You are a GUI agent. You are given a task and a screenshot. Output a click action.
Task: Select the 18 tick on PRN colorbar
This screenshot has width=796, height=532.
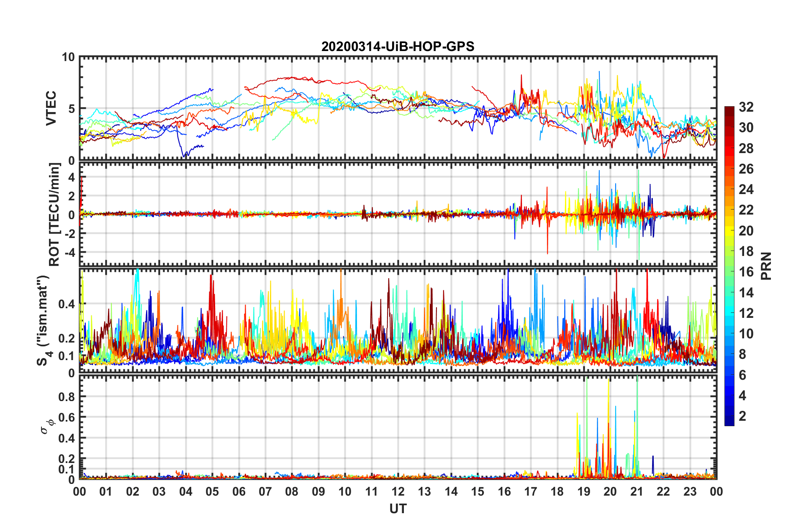pos(746,251)
